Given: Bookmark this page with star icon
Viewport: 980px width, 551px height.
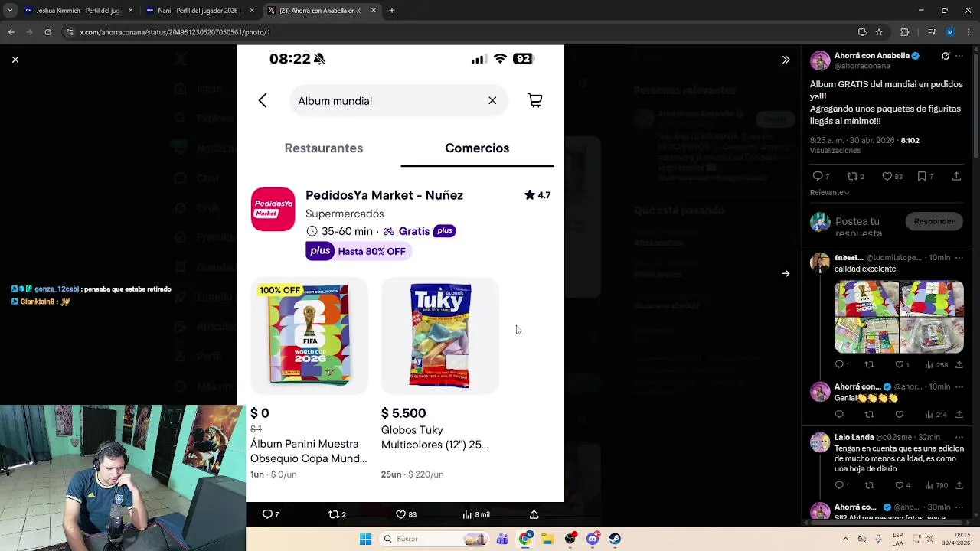Looking at the screenshot, I should coord(879,32).
